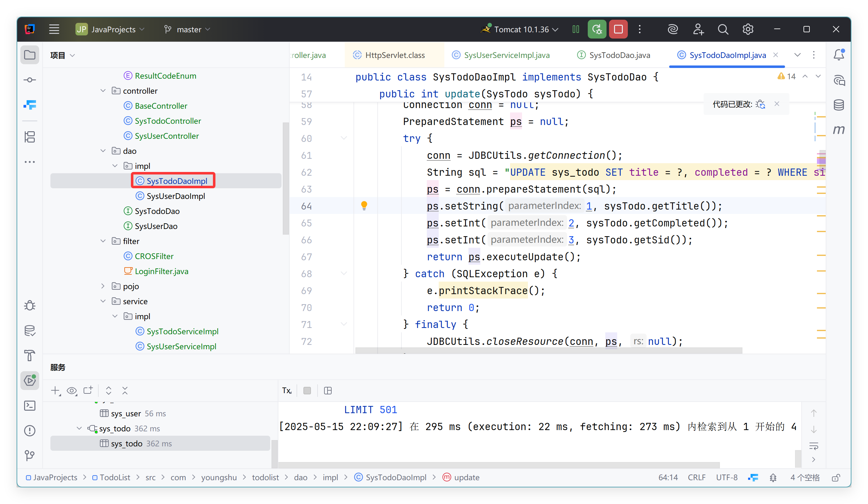Screen dimensions: 868x504
Task: Open Search Everywhere magnifier
Action: [x=723, y=29]
